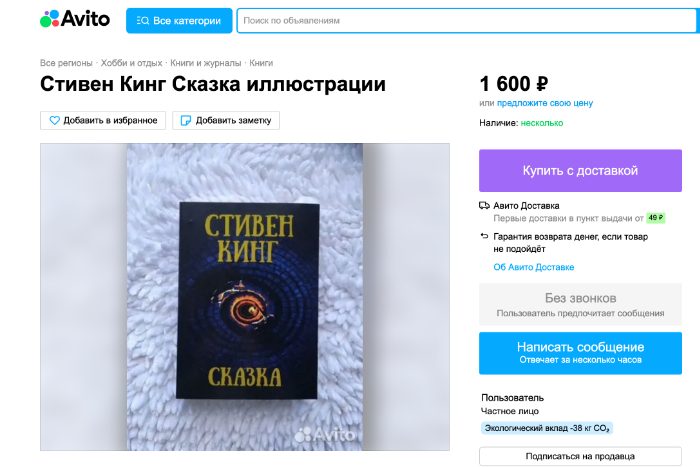Image resolution: width=700 pixels, height=467 pixels.
Task: Select the Книги breadcrumb
Action: (x=261, y=63)
